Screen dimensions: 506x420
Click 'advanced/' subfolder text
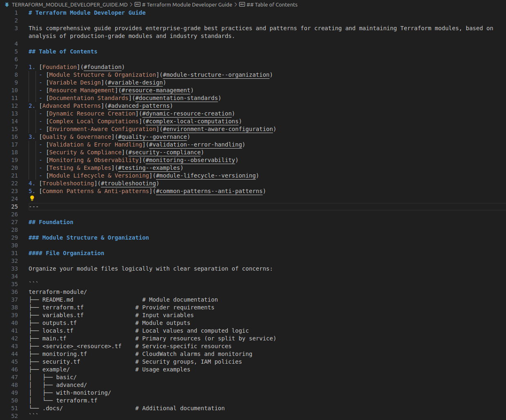71,385
